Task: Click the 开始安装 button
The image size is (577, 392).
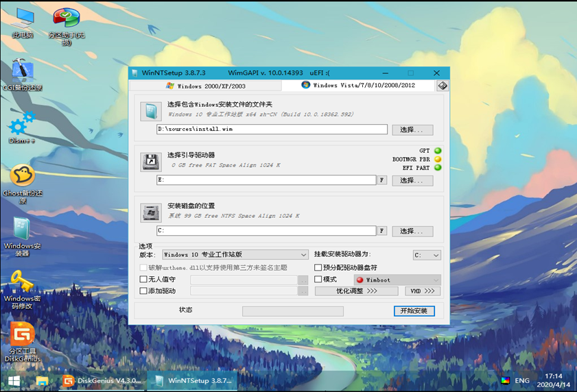Action: (414, 310)
